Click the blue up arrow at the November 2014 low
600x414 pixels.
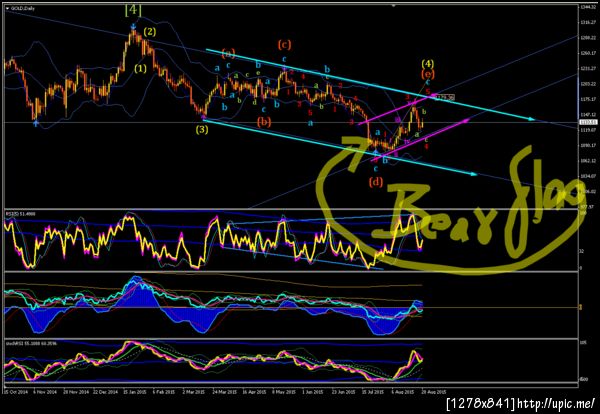(36, 123)
